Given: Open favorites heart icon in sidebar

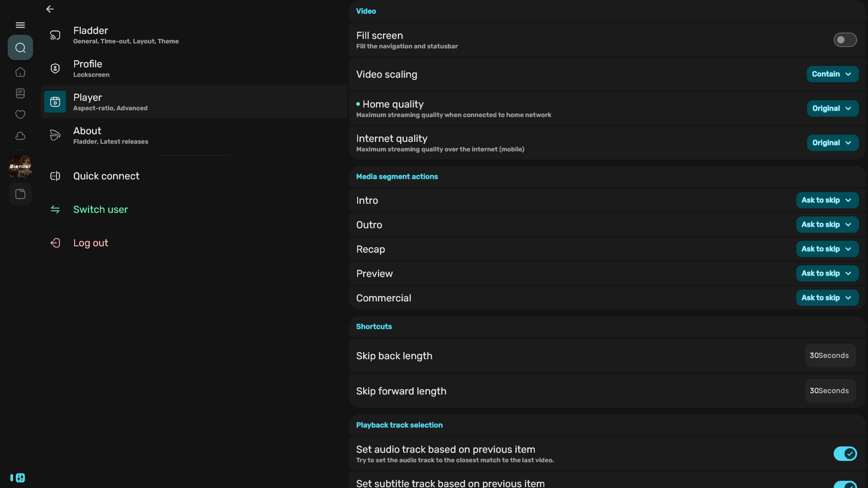Looking at the screenshot, I should click(x=20, y=115).
